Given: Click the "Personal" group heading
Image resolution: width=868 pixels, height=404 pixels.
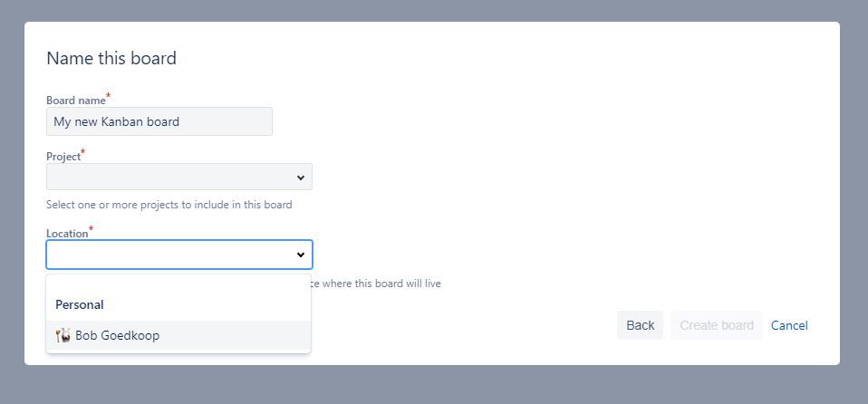Looking at the screenshot, I should tap(79, 304).
